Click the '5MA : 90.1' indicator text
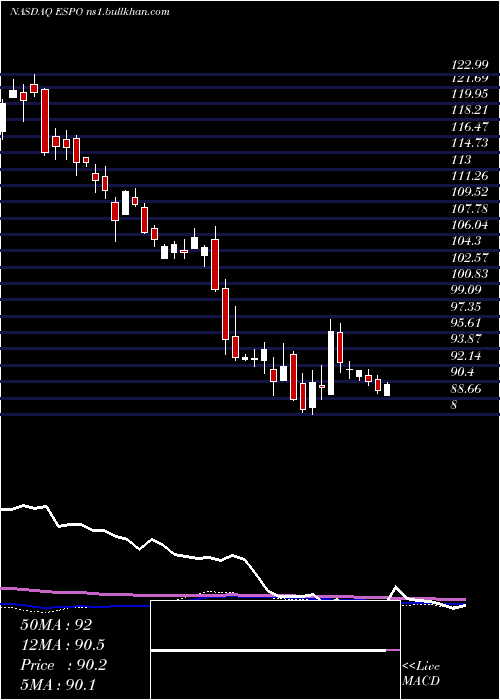The width and height of the screenshot is (500, 700). tap(58, 684)
